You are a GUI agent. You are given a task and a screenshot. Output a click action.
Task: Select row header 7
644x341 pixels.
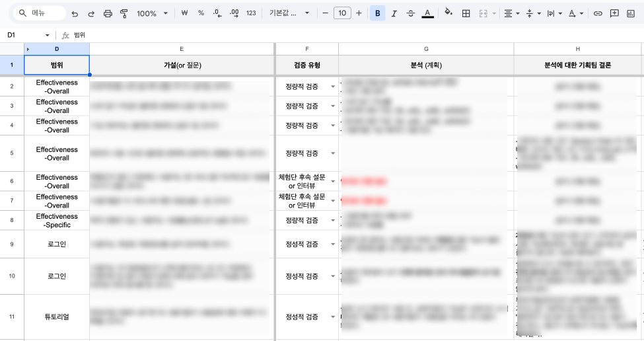(x=12, y=201)
